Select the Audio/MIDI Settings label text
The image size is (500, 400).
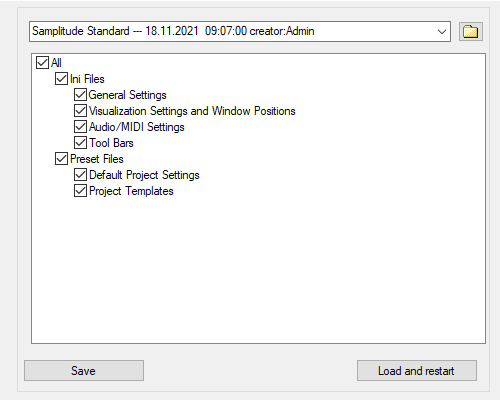tap(137, 127)
